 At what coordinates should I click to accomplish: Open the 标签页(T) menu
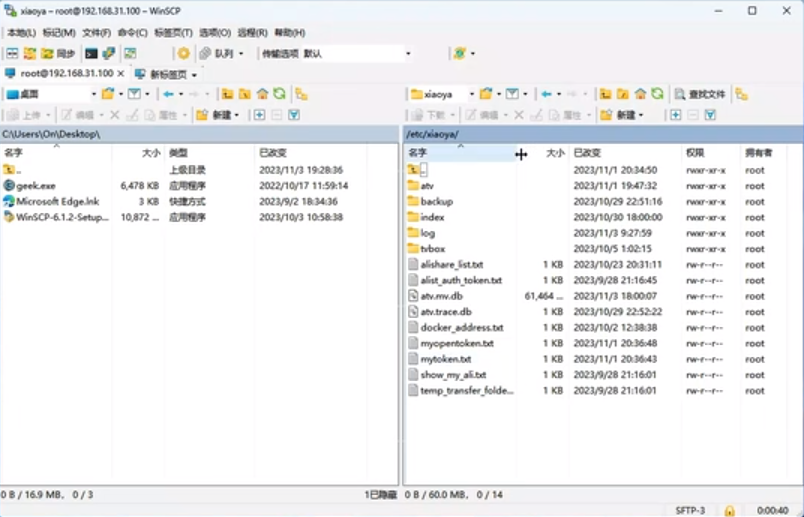(173, 33)
